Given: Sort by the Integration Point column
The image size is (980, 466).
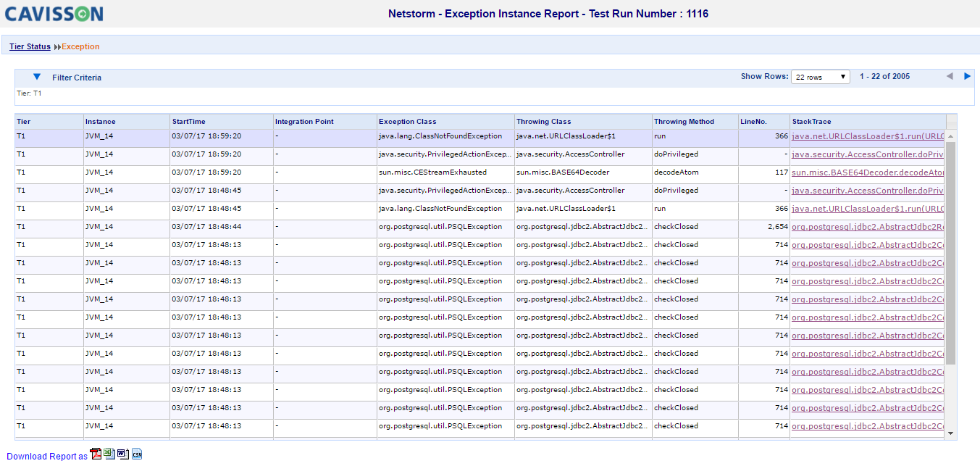Looking at the screenshot, I should pos(324,122).
